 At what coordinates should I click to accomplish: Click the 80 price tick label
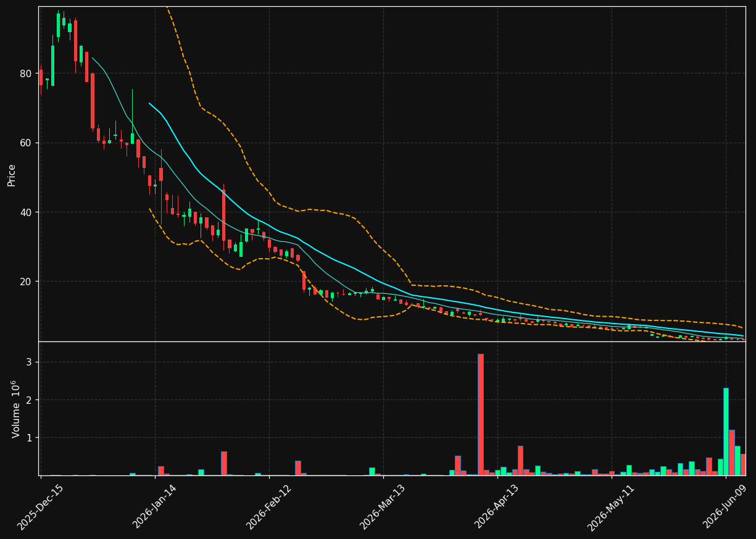click(25, 73)
